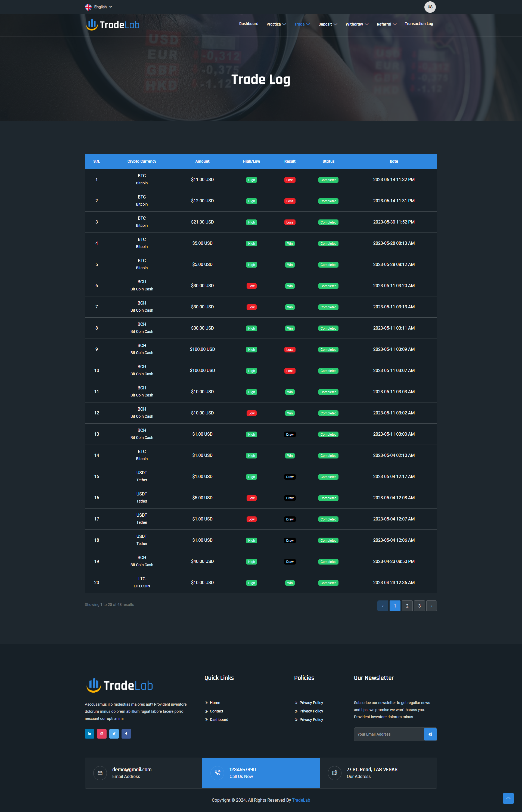Expand the Referral dropdown menu
This screenshot has width=522, height=812.
coord(386,24)
